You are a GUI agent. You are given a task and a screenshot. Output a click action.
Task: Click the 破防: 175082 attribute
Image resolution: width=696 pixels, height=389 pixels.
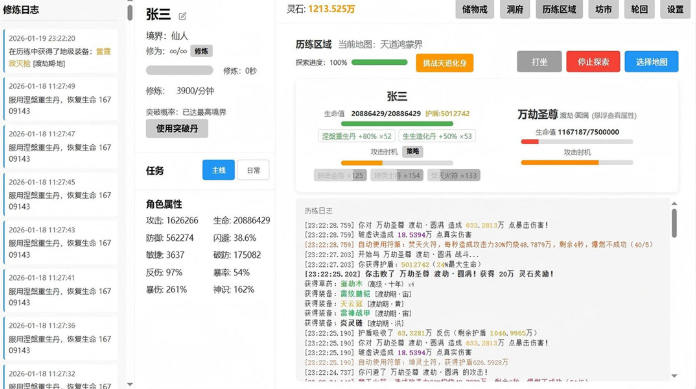tap(237, 255)
